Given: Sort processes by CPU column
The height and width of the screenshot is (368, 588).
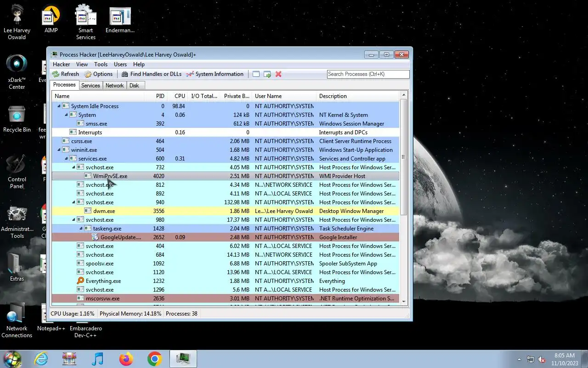Looking at the screenshot, I should [177, 96].
